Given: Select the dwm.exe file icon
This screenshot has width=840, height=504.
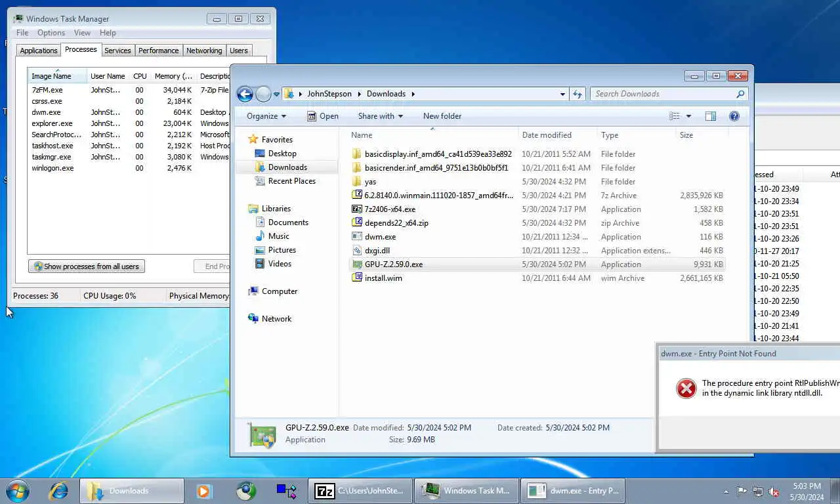Looking at the screenshot, I should point(357,237).
